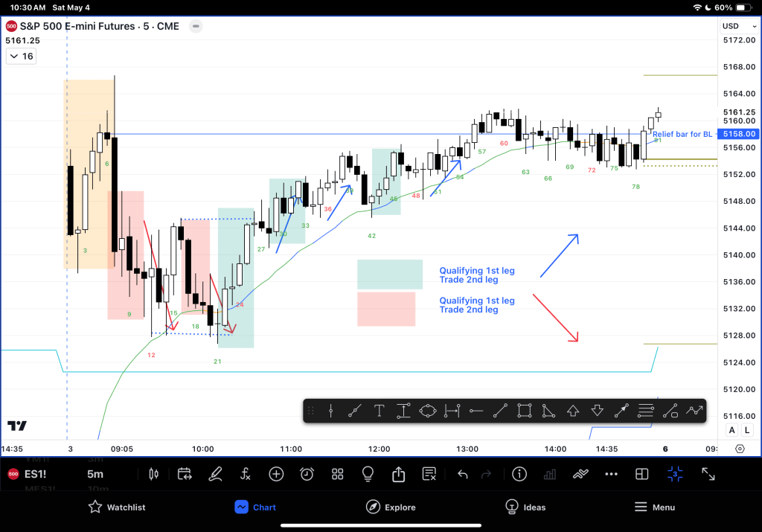762x532 pixels.
Task: Share the chart via the share icon
Action: pyautogui.click(x=398, y=474)
